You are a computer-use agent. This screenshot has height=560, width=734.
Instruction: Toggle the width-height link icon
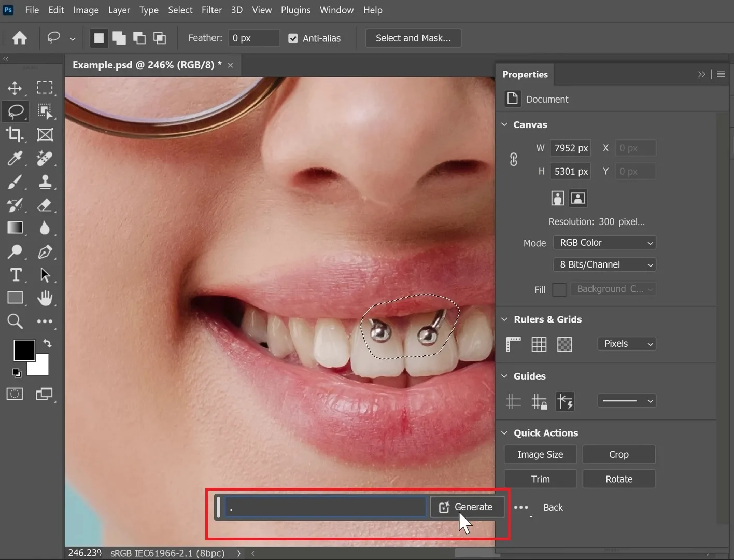(x=513, y=160)
